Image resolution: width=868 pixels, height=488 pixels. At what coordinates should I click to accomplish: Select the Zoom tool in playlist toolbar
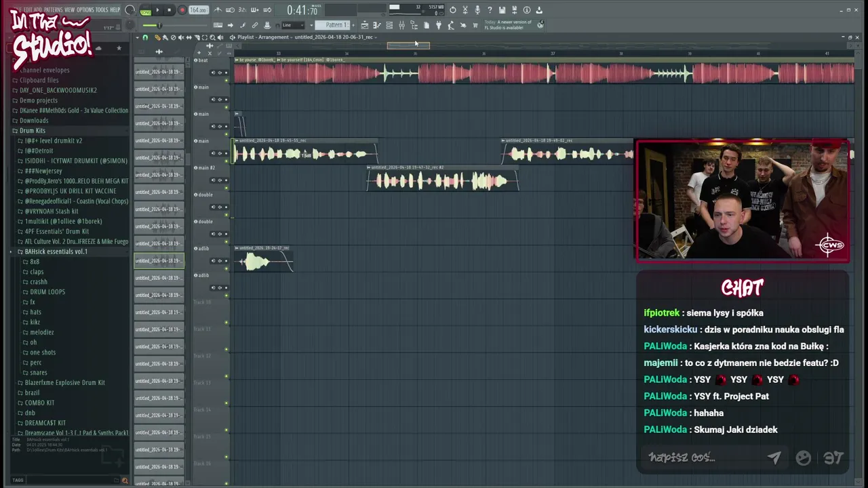click(212, 37)
